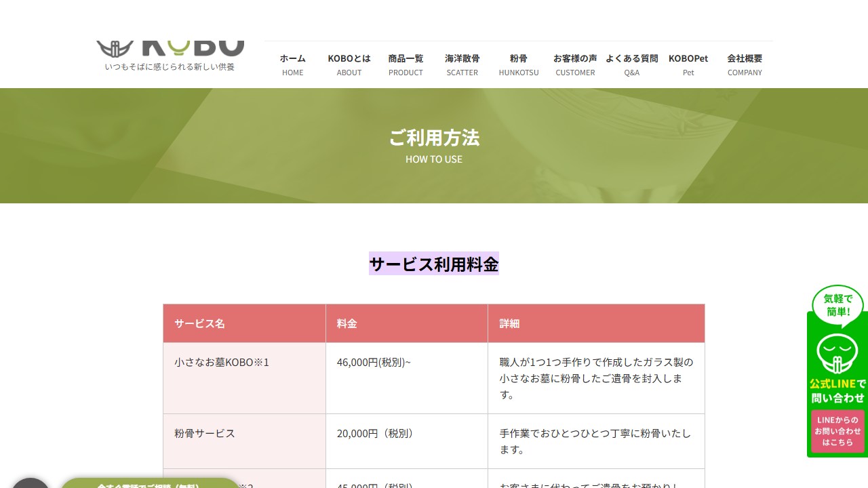Image resolution: width=868 pixels, height=488 pixels.
Task: Click the pink LINEからのお問い合わせはこちら button
Action: pyautogui.click(x=837, y=431)
